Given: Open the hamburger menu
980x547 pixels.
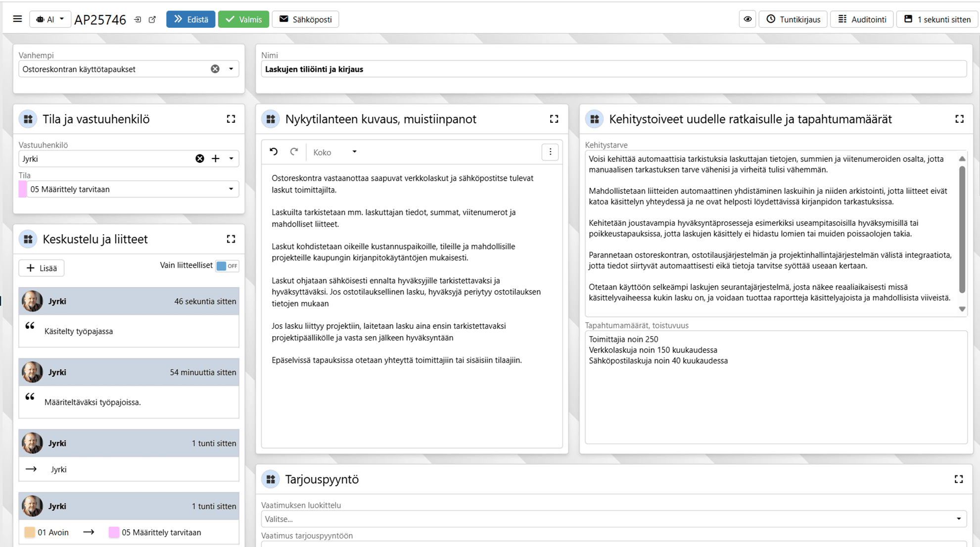Looking at the screenshot, I should coord(17,19).
